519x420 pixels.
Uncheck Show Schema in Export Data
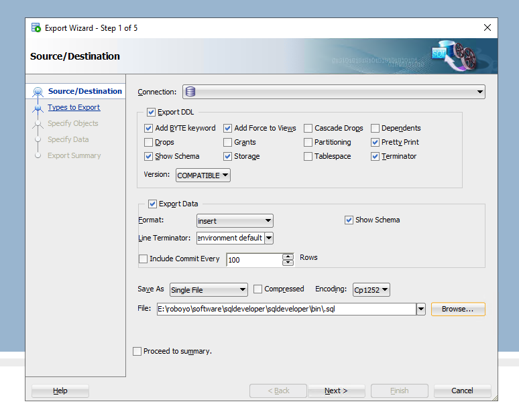pos(349,220)
